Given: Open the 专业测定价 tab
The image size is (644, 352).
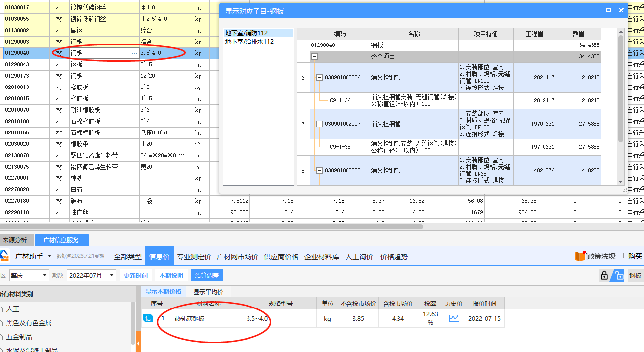Looking at the screenshot, I should click(x=194, y=257).
